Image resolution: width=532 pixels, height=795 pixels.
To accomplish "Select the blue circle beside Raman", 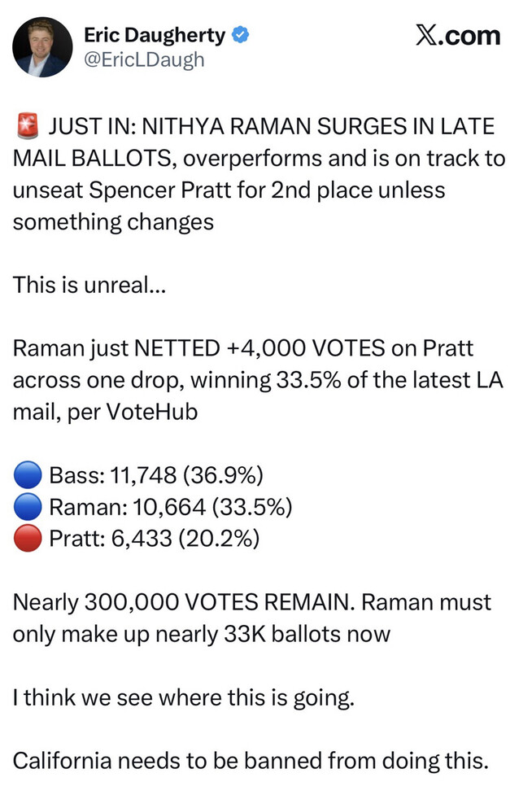I will point(28,506).
